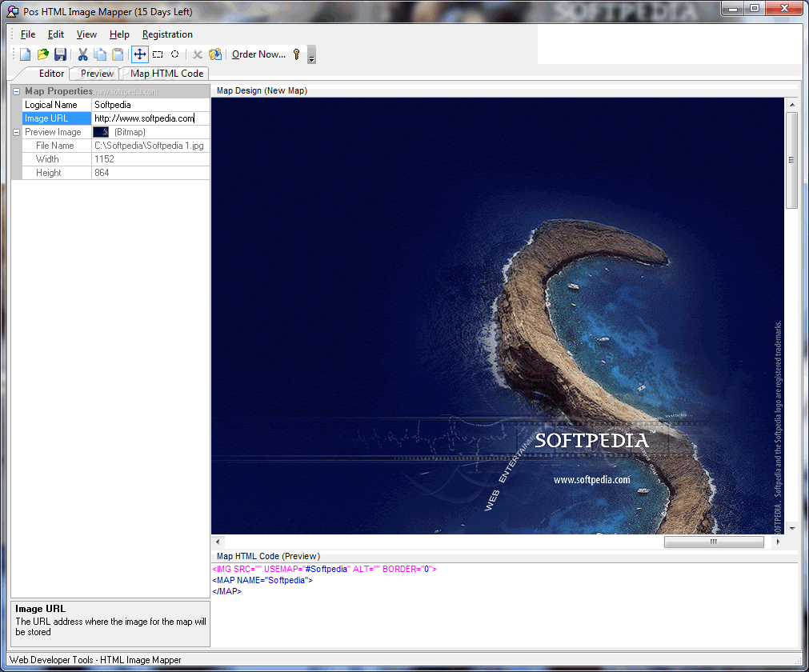Click the Map Design (New Map) header

point(262,90)
